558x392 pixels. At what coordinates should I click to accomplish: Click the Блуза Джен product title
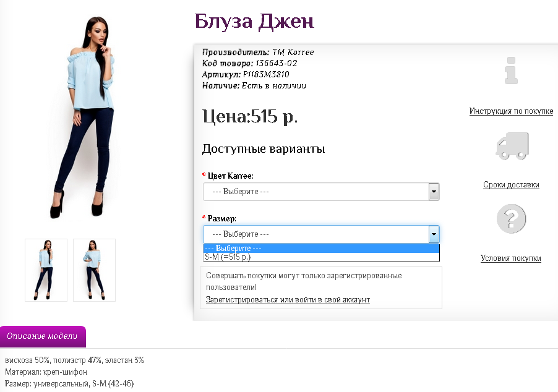click(x=254, y=22)
